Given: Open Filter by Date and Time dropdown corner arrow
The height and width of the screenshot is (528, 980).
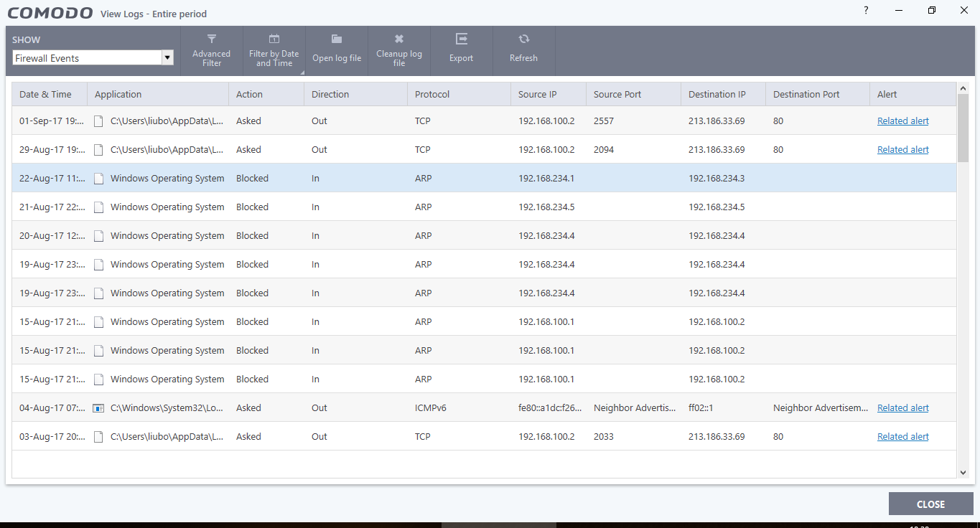Looking at the screenshot, I should tap(302, 72).
